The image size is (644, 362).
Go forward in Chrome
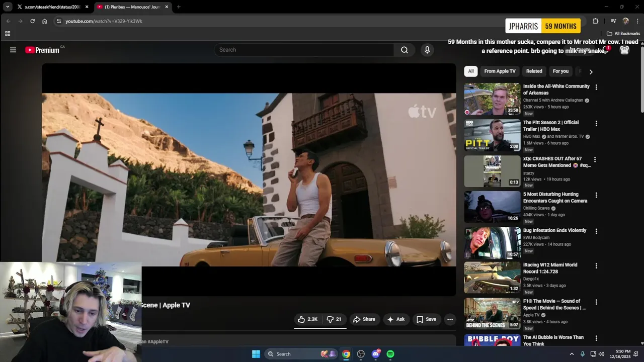click(20, 21)
